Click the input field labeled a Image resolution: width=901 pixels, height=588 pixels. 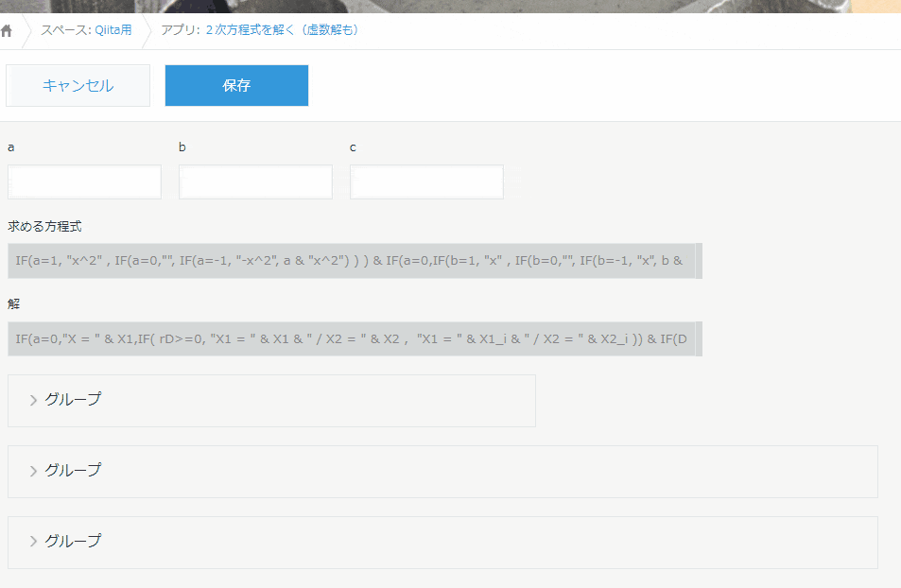pyautogui.click(x=84, y=182)
